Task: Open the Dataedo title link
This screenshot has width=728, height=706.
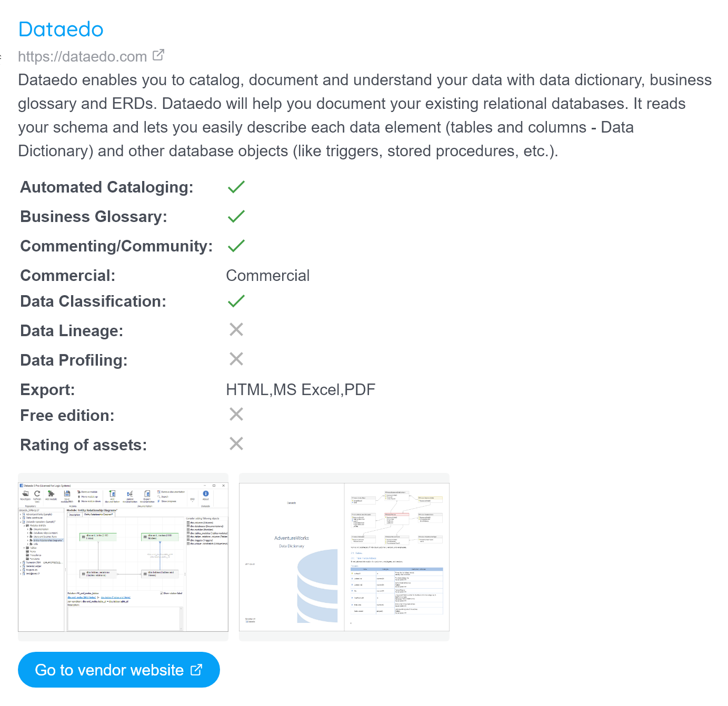Action: click(x=61, y=29)
